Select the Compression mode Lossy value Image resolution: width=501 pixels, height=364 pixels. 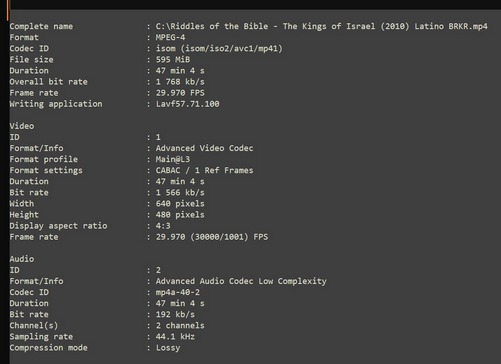coord(168,348)
